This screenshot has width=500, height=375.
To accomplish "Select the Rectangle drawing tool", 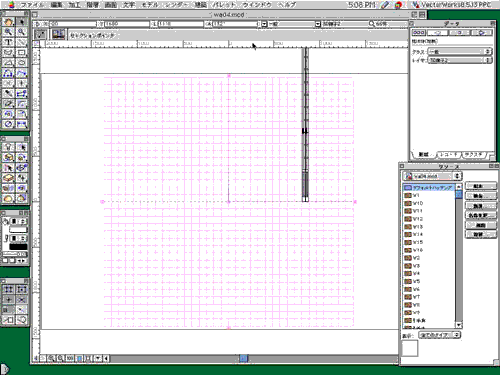I will point(22,52).
